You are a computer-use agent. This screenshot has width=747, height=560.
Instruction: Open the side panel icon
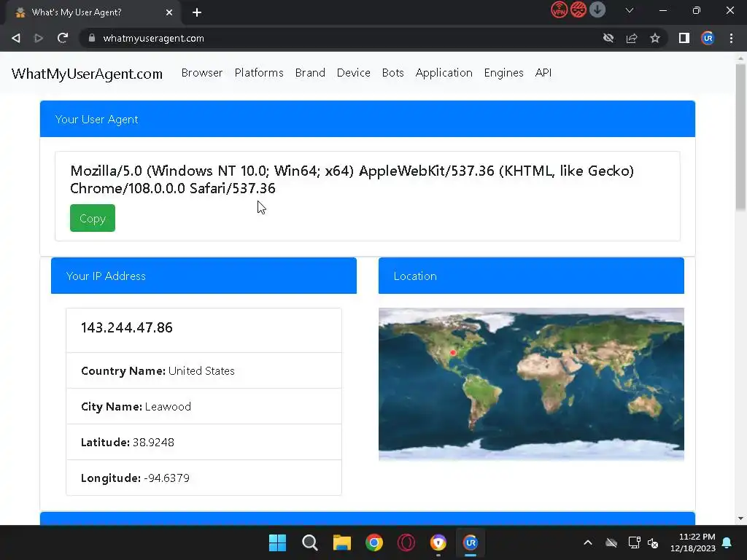tap(684, 38)
